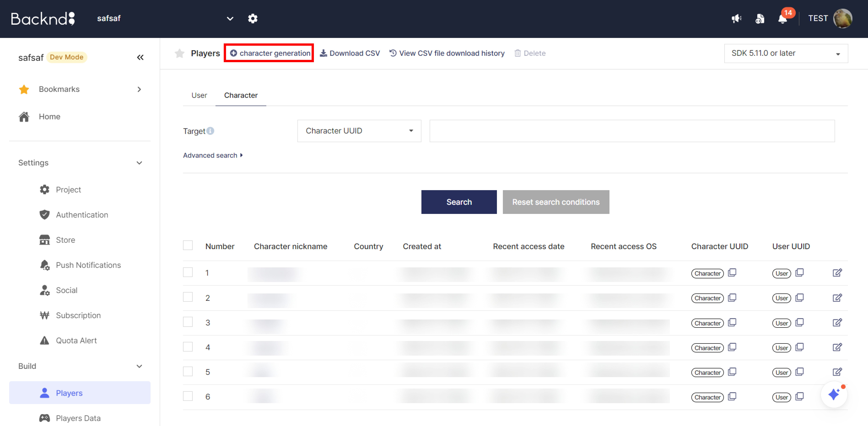Expand Advanced search options
Image resolution: width=868 pixels, height=426 pixels.
click(213, 155)
